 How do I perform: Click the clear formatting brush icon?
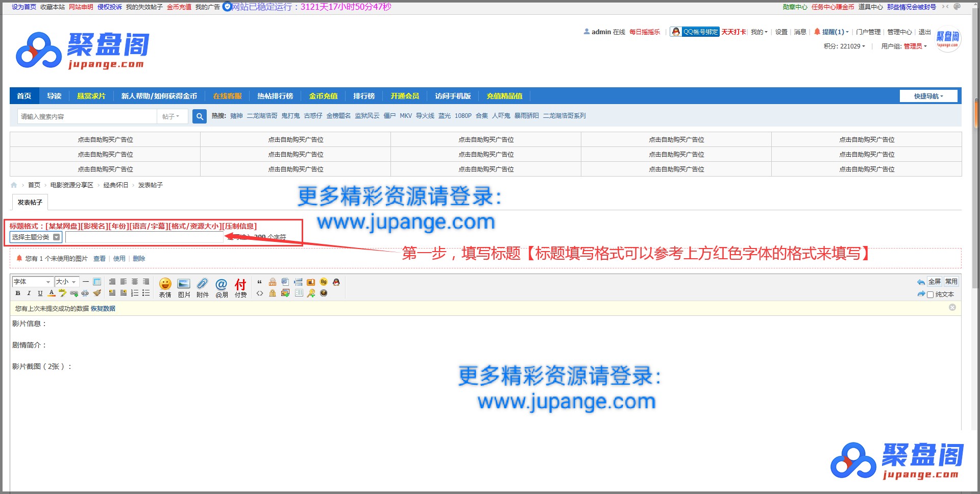[x=97, y=293]
